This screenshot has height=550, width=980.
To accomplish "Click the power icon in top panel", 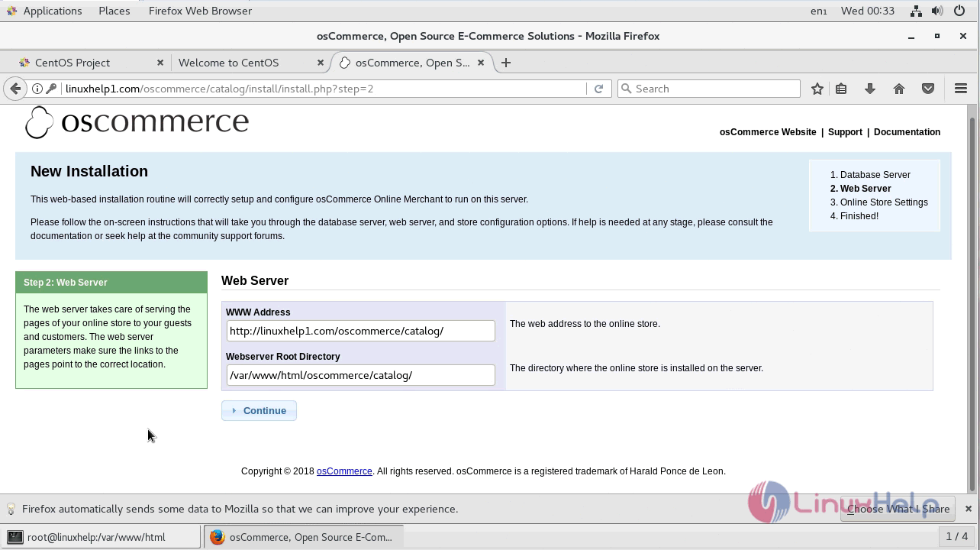I will [959, 11].
